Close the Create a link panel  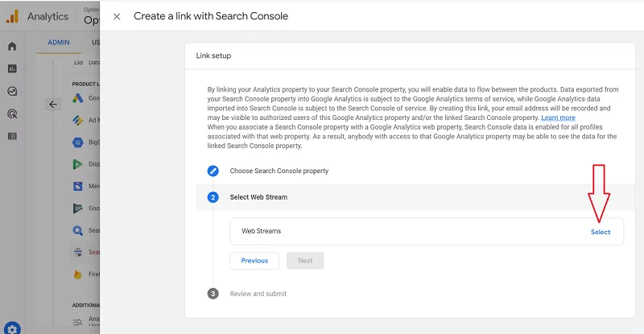117,16
